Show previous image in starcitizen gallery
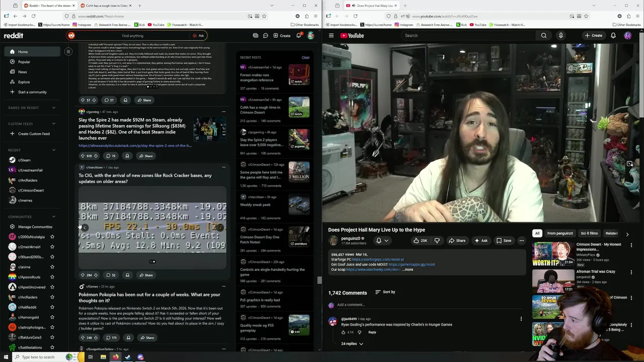 click(85, 228)
